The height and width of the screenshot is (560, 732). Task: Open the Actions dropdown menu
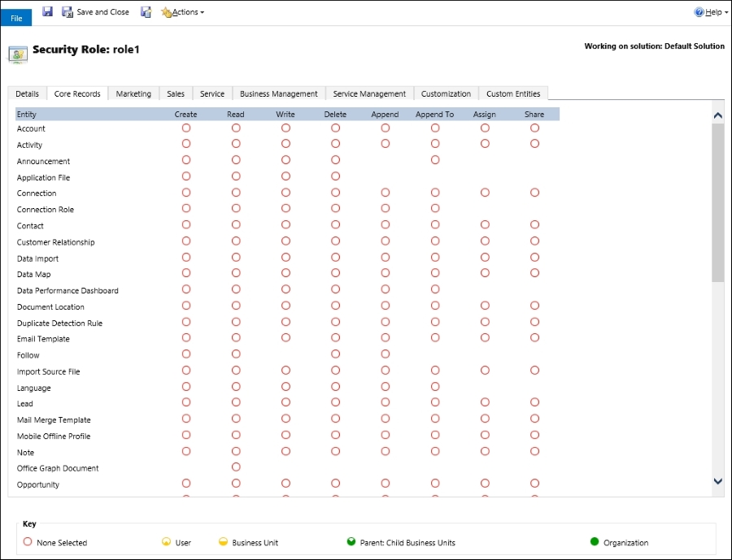(x=183, y=12)
